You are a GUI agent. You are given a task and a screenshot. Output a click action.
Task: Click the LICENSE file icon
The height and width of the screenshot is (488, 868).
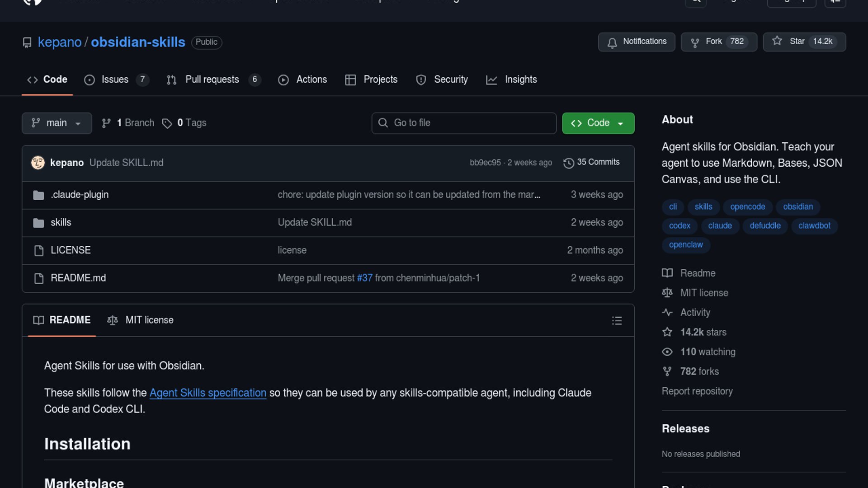(x=39, y=250)
